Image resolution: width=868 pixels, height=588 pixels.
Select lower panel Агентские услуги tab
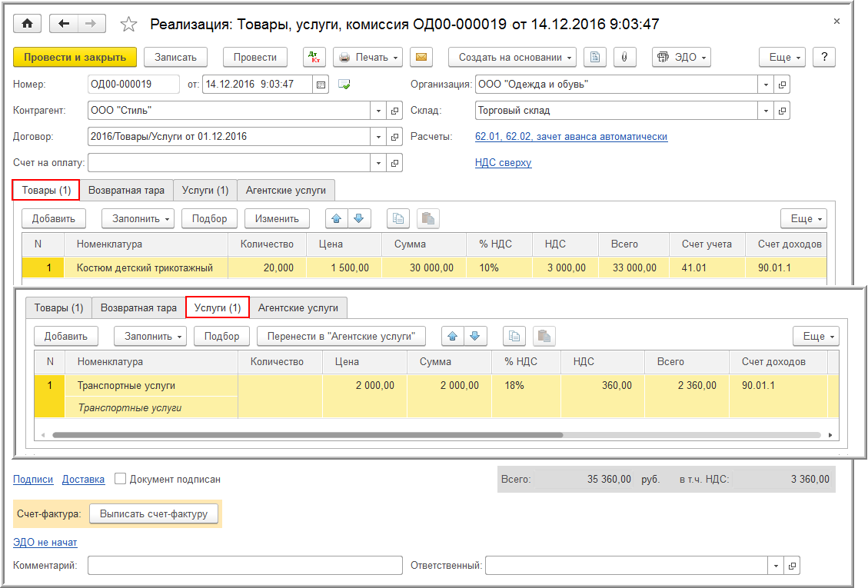[298, 307]
